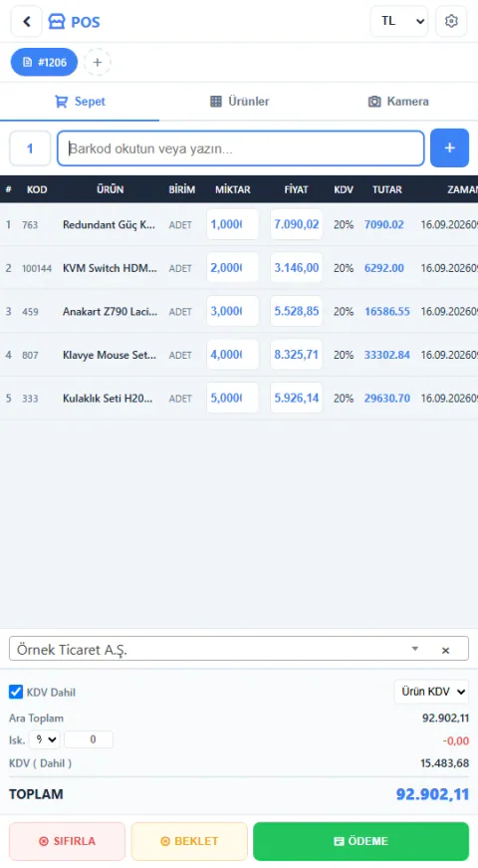This screenshot has width=478, height=868.
Task: Click the discount value -0,00
Action: [455, 740]
